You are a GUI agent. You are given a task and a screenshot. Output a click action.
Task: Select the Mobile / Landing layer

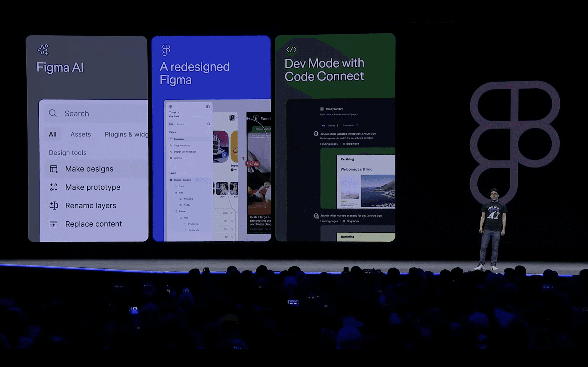(183, 180)
